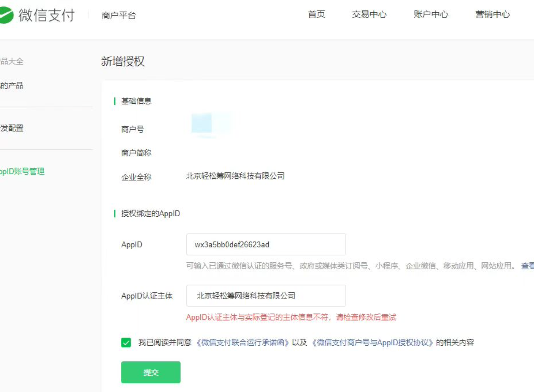Click the gray AppID hint text
Image resolution: width=534 pixels, height=392 pixels.
(351, 266)
